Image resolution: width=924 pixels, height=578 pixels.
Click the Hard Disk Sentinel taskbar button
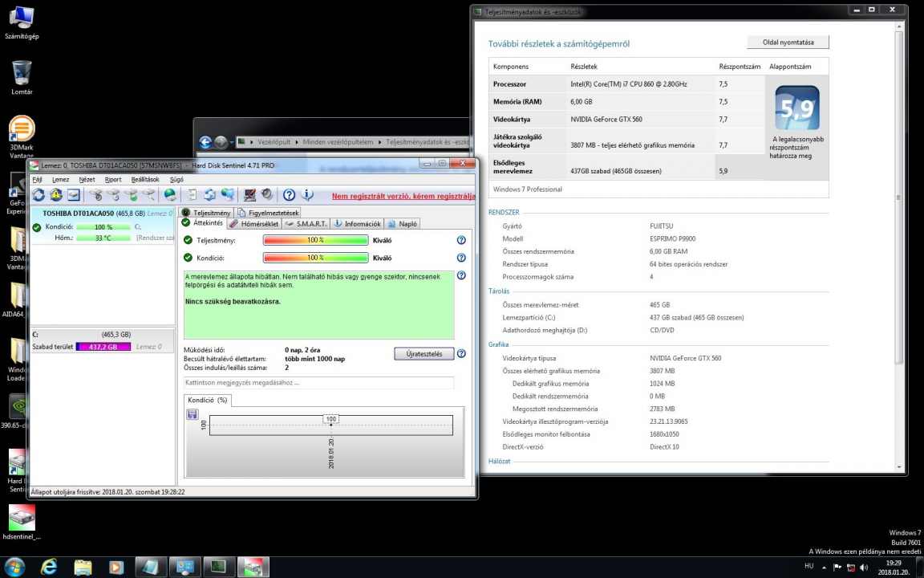point(253,567)
